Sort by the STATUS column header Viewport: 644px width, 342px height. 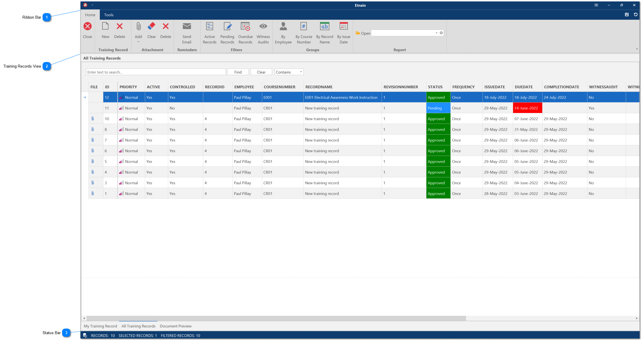[438, 87]
